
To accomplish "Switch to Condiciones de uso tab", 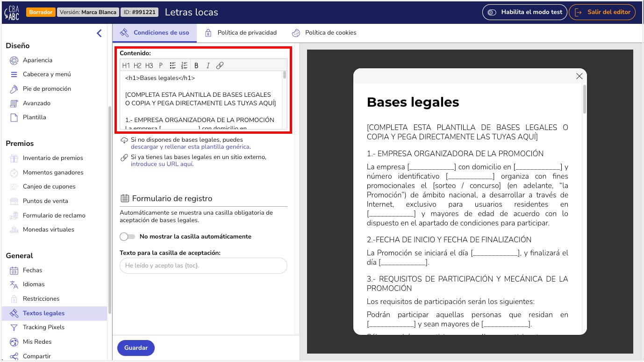I will pyautogui.click(x=154, y=33).
